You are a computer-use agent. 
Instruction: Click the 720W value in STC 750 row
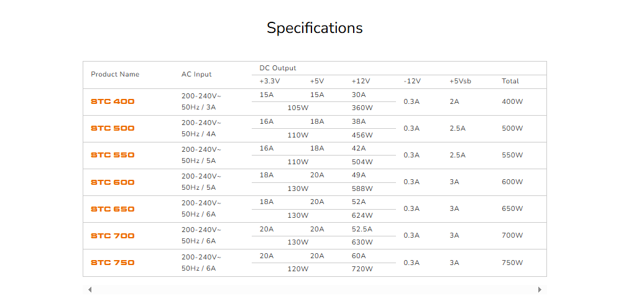(x=362, y=269)
